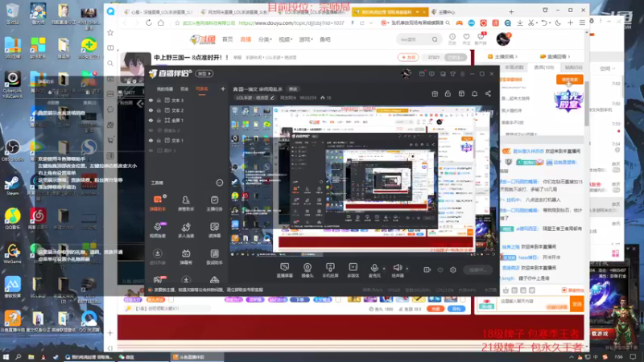Show the 摄像头 2 source
The width and height of the screenshot is (644, 362).
pyautogui.click(x=151, y=130)
